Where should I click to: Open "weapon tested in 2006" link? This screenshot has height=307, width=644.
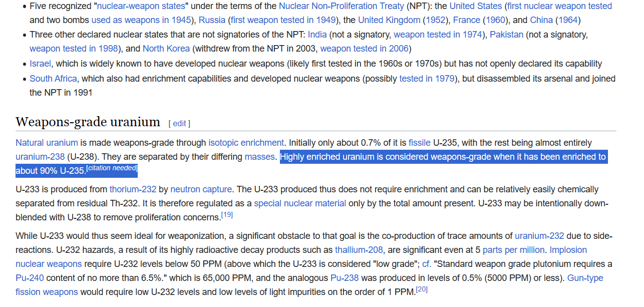[364, 49]
